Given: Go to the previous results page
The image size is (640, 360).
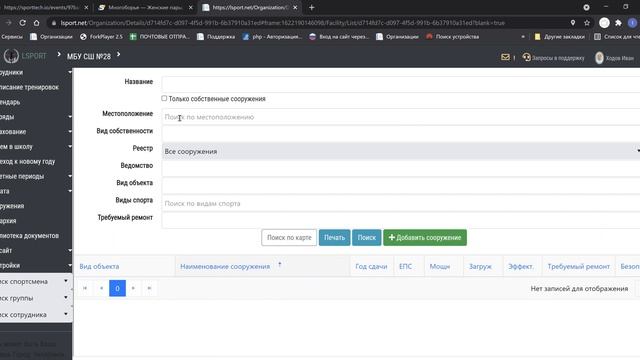Looking at the screenshot, I should point(101,288).
